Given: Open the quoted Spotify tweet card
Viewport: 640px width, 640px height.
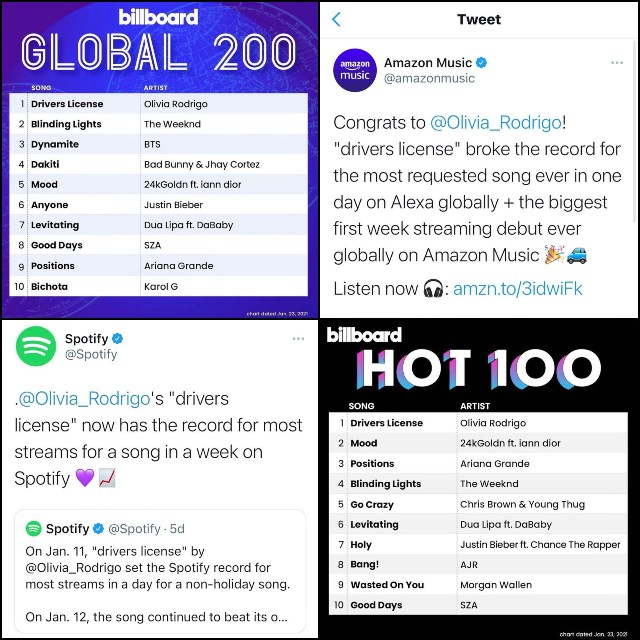Looking at the screenshot, I should pos(160,571).
